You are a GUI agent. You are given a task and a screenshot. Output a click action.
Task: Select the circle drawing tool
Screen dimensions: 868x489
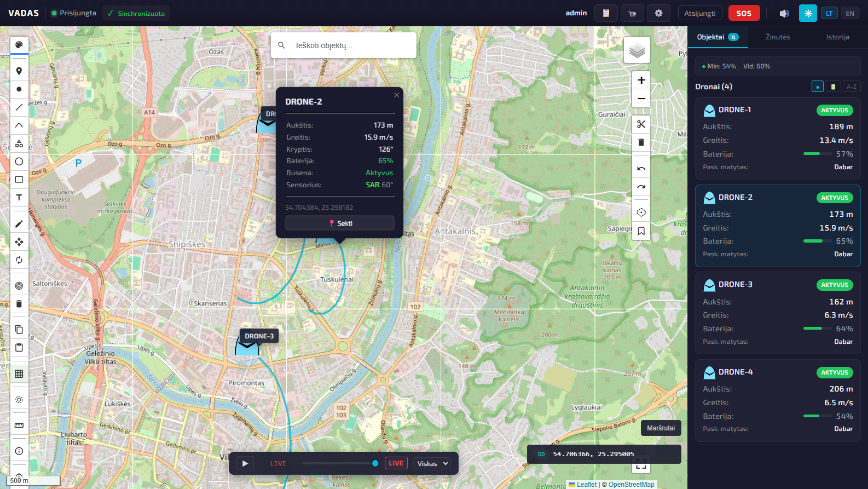coord(19,162)
